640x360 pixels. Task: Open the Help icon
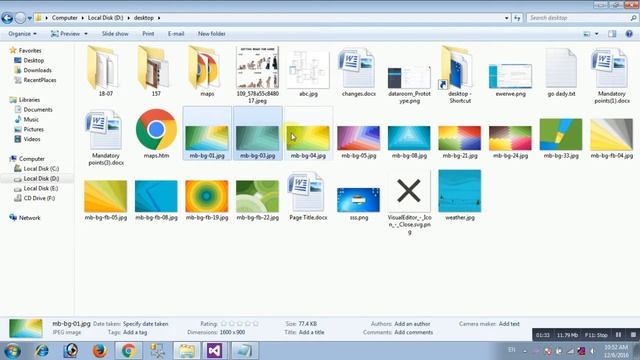[629, 34]
